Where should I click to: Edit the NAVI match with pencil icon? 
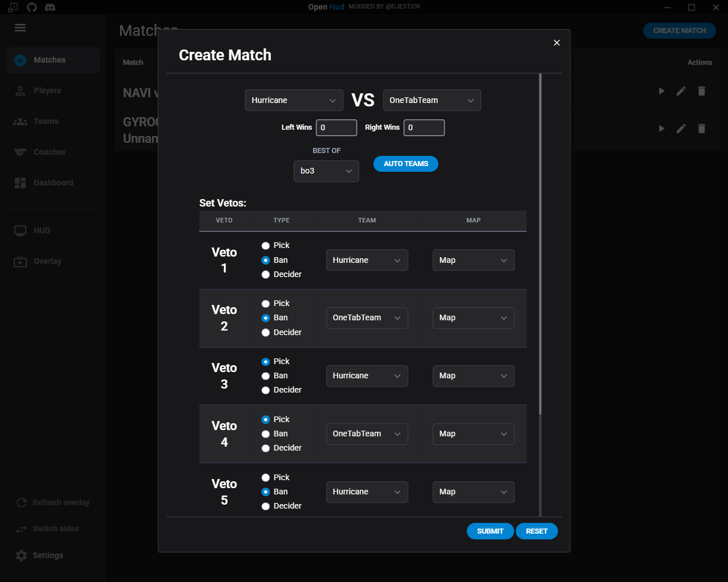click(681, 91)
